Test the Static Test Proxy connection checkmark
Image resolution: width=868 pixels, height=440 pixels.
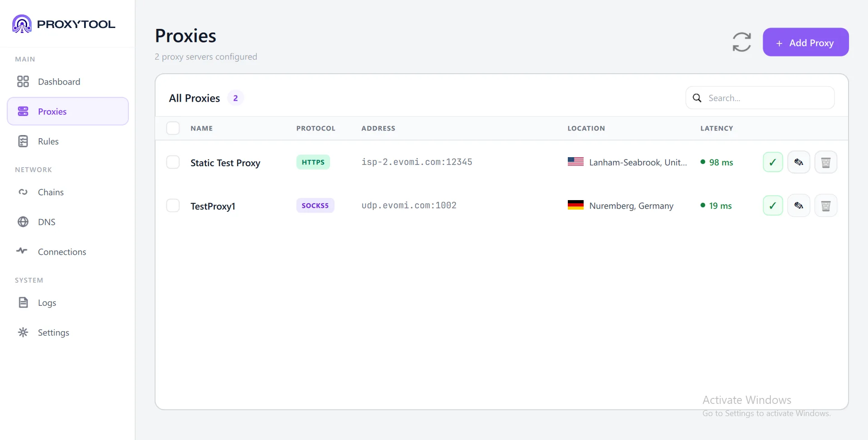773,162
